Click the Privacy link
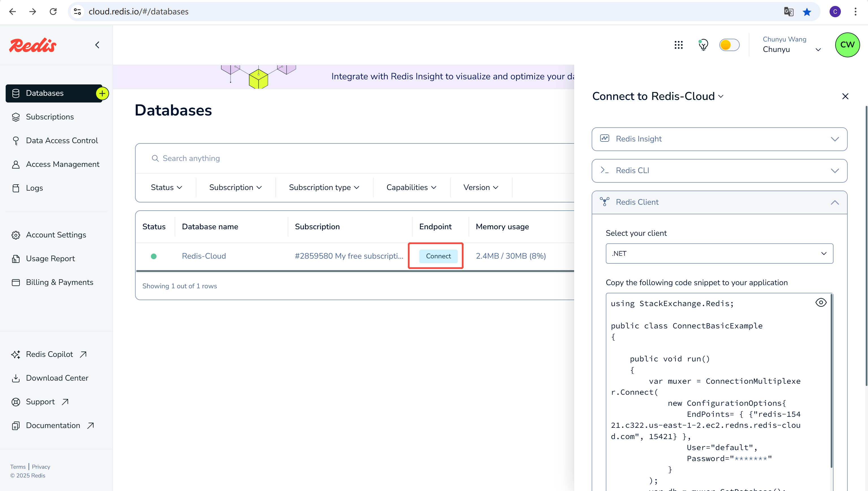 point(41,467)
